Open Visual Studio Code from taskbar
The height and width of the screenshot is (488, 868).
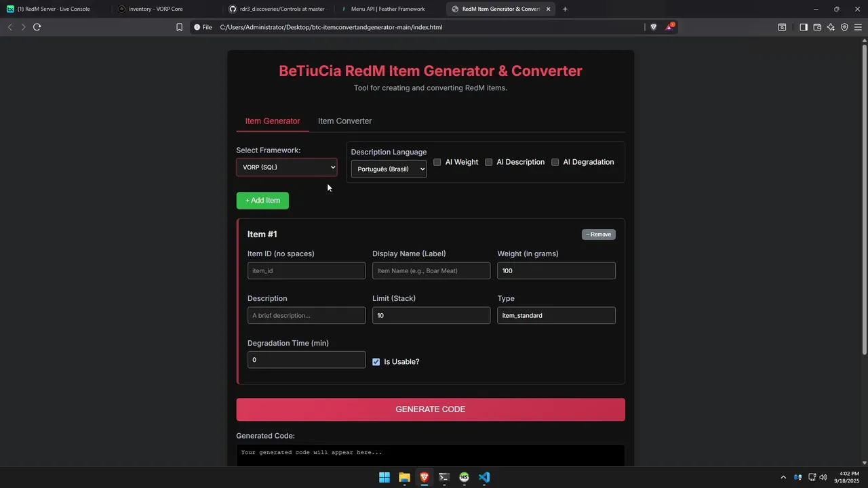pyautogui.click(x=484, y=477)
